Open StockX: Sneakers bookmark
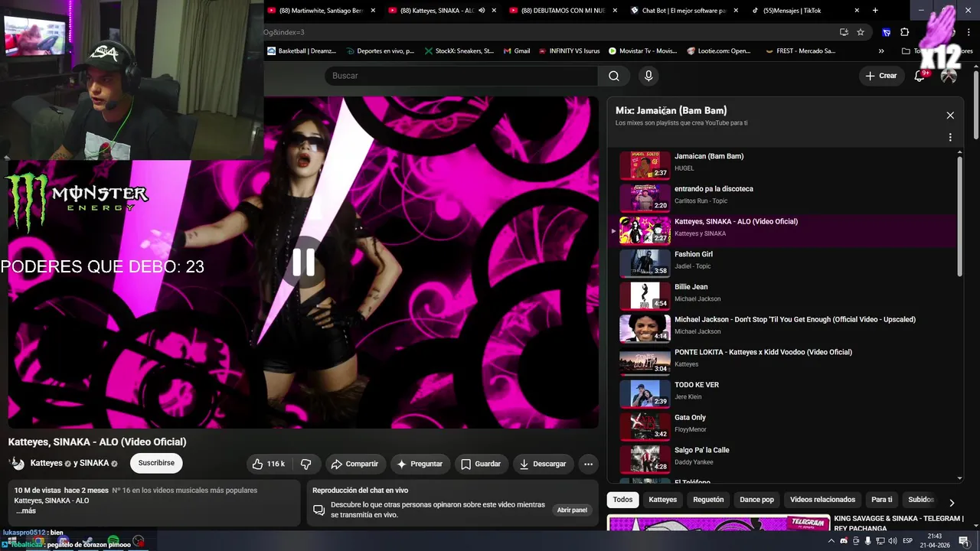The height and width of the screenshot is (551, 980). (459, 51)
